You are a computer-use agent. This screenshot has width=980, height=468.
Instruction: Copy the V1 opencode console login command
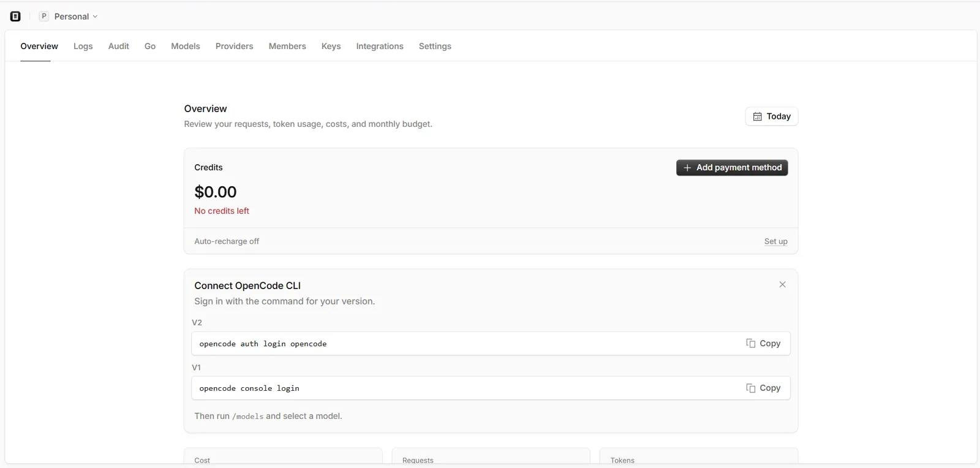point(763,388)
